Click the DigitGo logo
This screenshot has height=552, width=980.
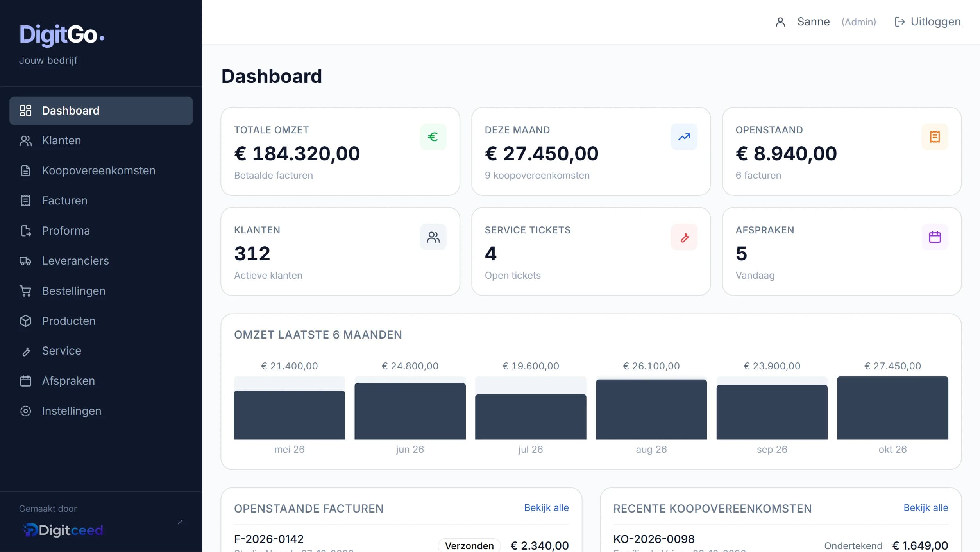click(62, 35)
